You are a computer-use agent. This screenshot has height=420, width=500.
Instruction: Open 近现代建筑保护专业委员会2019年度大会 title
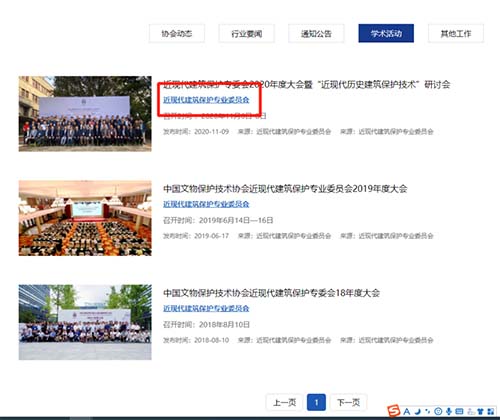coord(285,189)
